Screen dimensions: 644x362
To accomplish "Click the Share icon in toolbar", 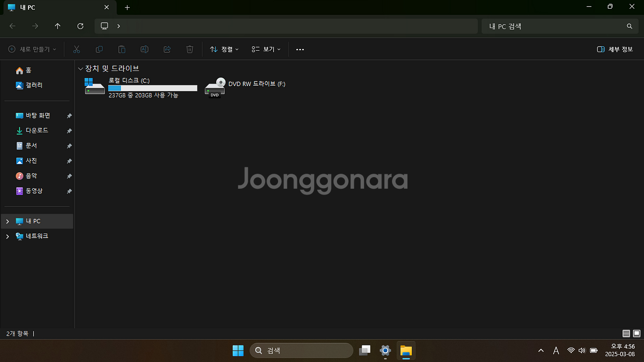I will [167, 49].
